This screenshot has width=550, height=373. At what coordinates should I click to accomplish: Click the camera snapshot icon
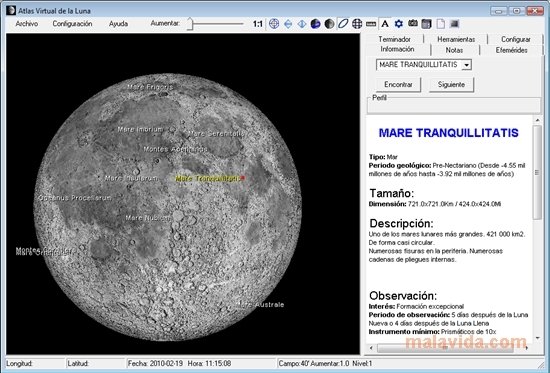[x=412, y=24]
